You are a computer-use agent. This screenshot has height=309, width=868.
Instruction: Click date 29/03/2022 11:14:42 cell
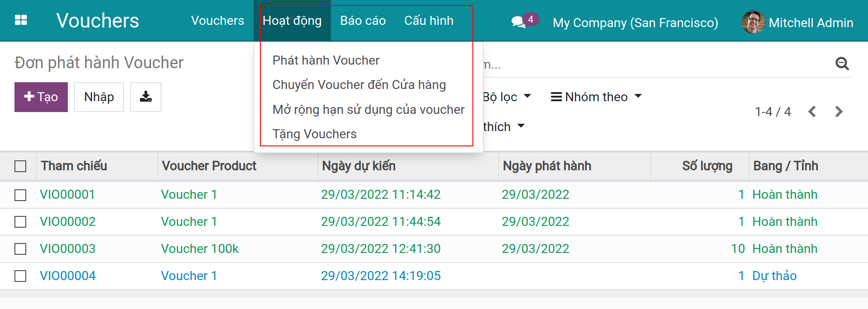point(381,195)
